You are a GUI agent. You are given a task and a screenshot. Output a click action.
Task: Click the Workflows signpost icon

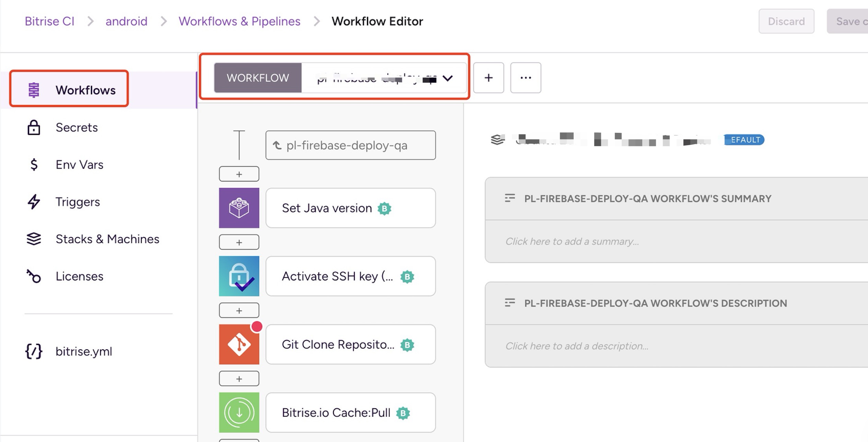(x=34, y=90)
